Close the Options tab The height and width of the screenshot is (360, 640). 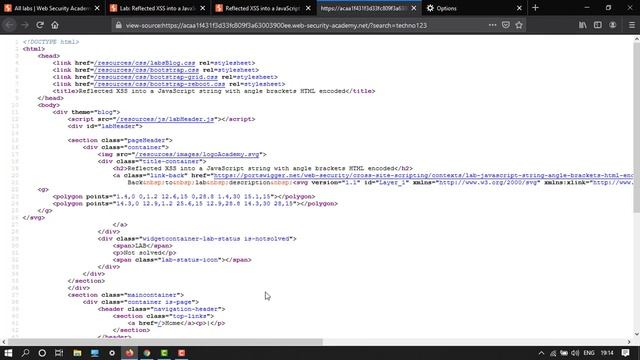(519, 8)
